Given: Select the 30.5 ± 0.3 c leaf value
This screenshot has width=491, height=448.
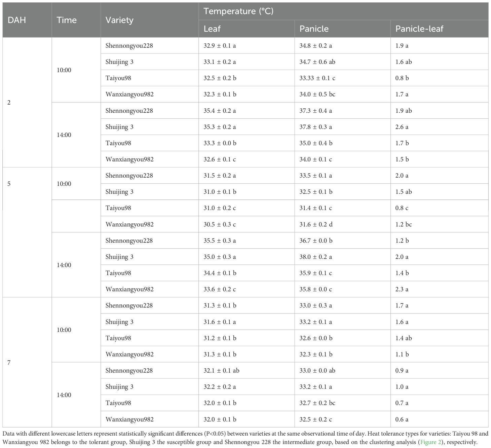Looking at the screenshot, I should point(220,224).
